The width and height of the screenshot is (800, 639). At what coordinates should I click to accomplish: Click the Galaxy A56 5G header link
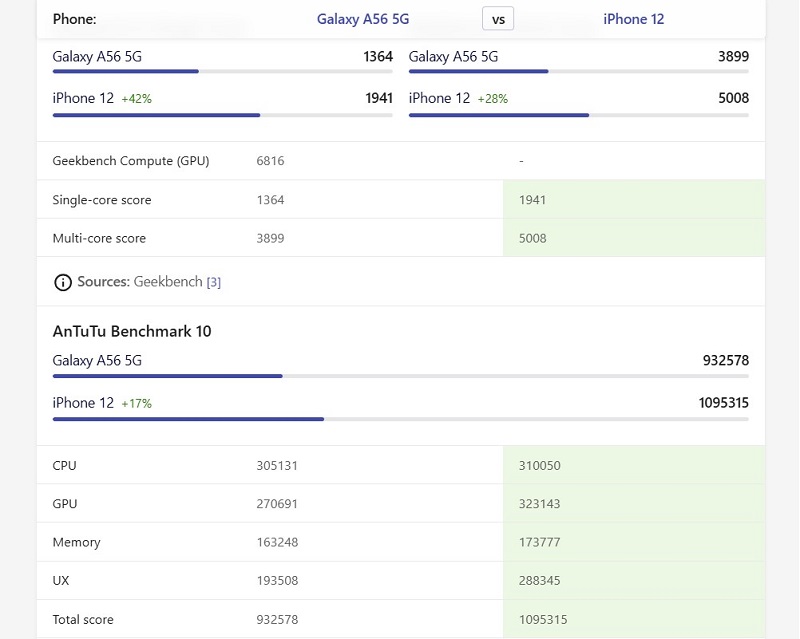point(363,19)
